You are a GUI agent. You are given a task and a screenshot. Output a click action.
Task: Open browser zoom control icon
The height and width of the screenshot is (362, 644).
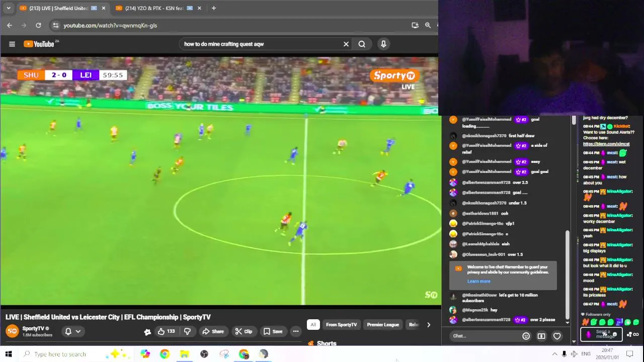[428, 25]
